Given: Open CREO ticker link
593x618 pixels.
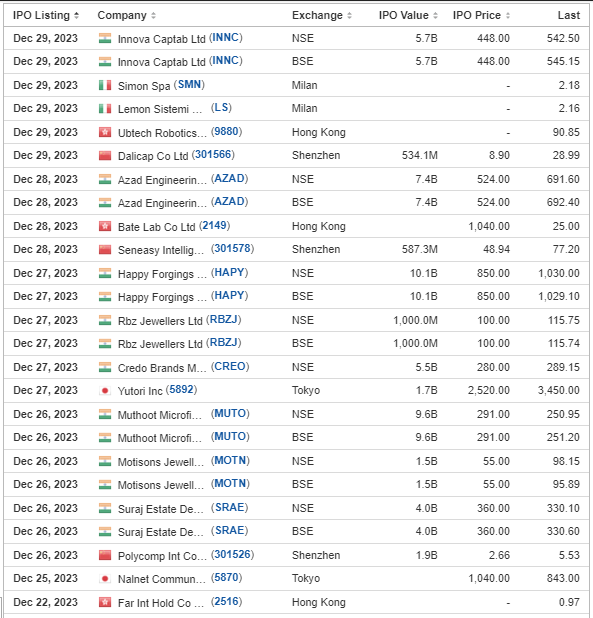Looking at the screenshot, I should (230, 367).
